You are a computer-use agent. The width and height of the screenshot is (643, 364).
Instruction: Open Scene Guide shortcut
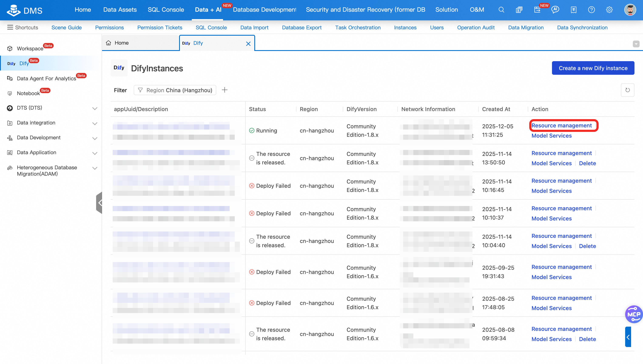[x=67, y=27]
